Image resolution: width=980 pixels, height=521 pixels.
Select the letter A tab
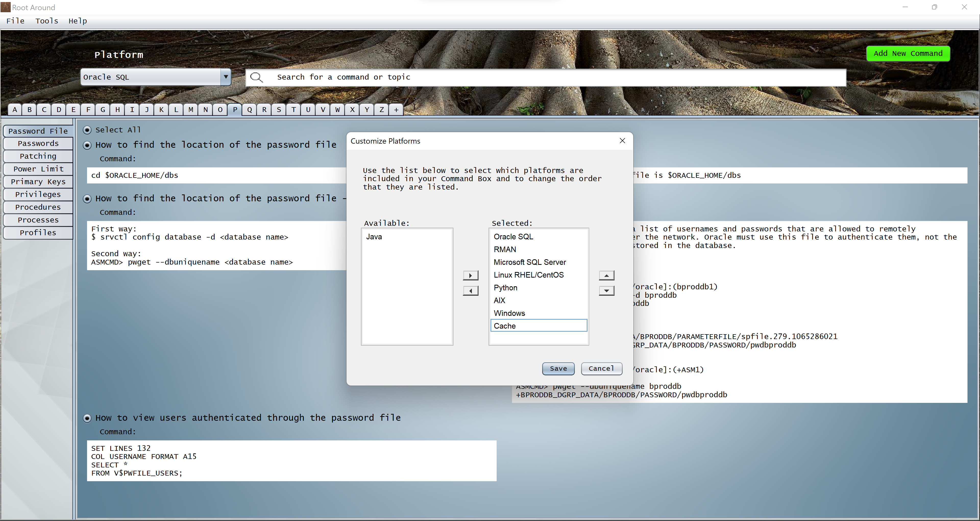[x=15, y=110]
